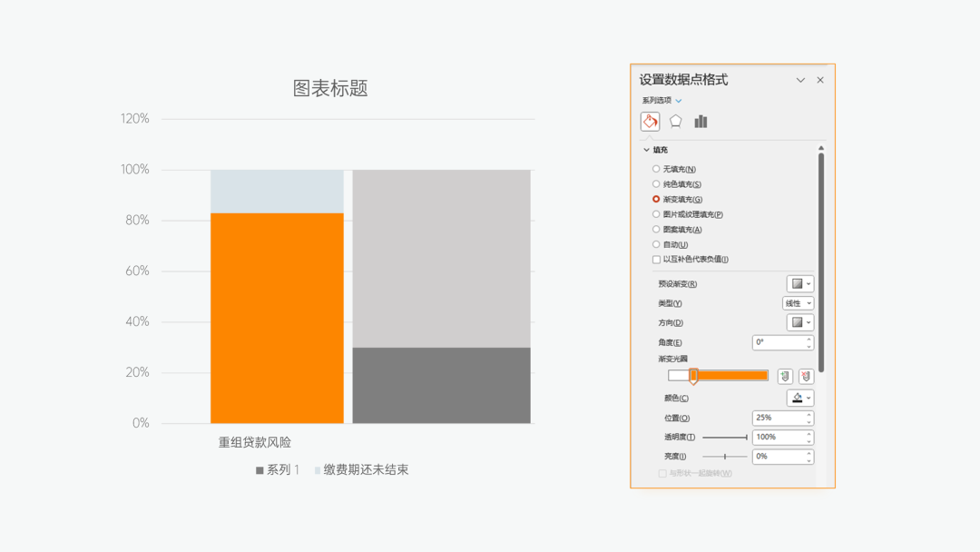Select the 无填充 radio button
Image resolution: width=980 pixels, height=552 pixels.
[x=655, y=169]
